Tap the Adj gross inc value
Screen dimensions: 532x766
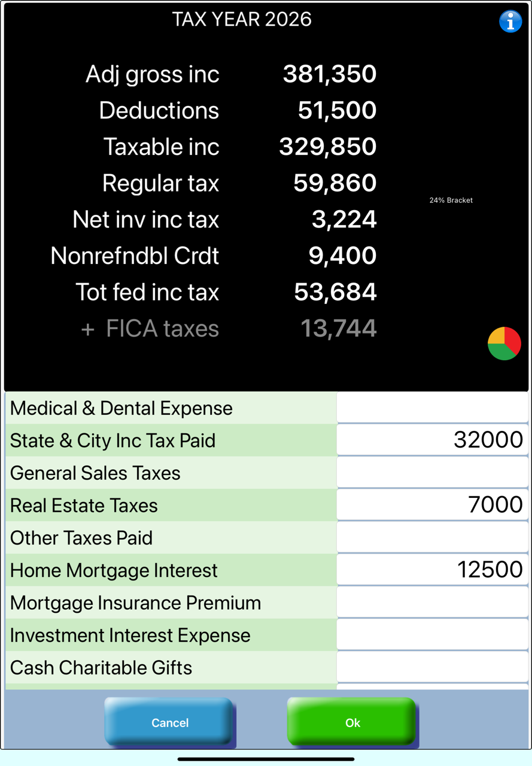point(330,74)
